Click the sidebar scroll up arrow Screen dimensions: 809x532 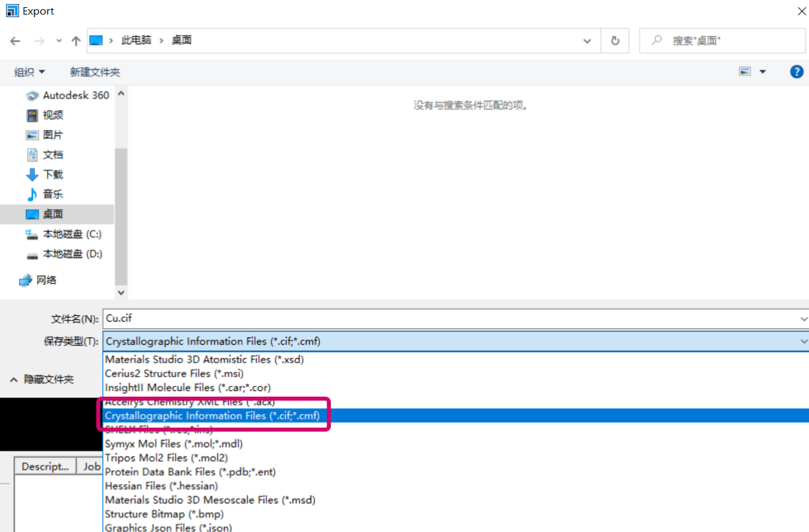(121, 94)
